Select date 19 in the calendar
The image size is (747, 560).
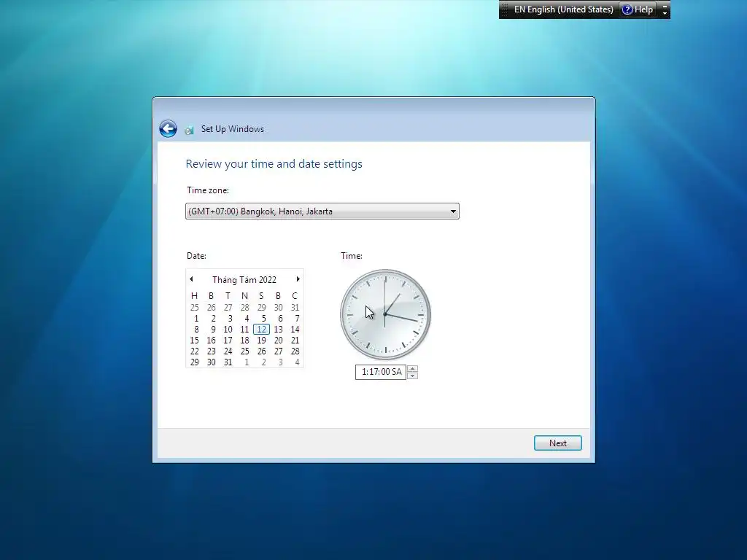(x=262, y=341)
